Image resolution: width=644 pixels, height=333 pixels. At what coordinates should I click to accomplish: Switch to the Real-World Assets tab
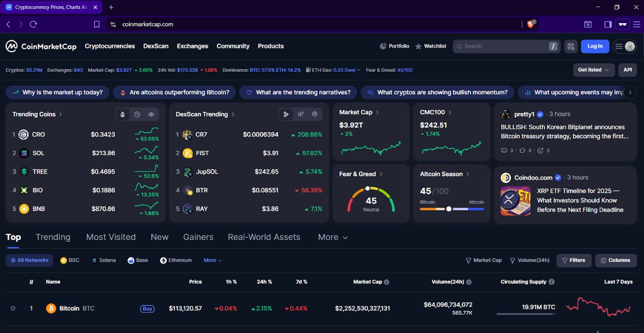click(x=264, y=237)
